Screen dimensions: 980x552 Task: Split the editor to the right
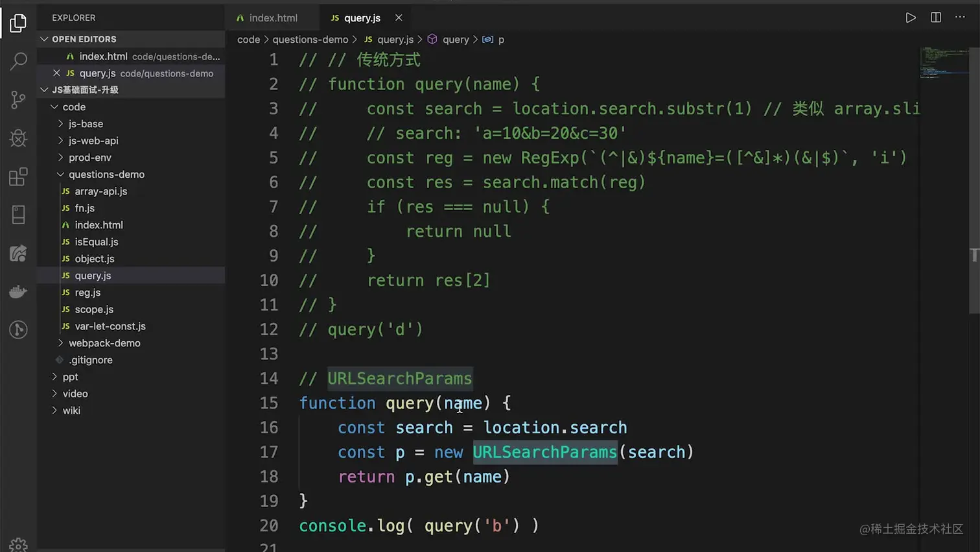[936, 18]
